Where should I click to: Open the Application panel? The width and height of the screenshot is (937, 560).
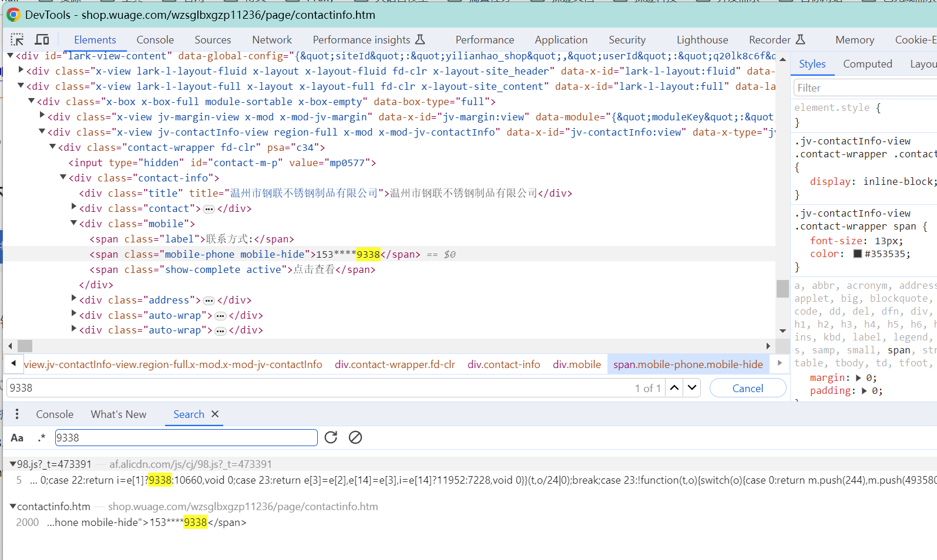[x=561, y=40]
